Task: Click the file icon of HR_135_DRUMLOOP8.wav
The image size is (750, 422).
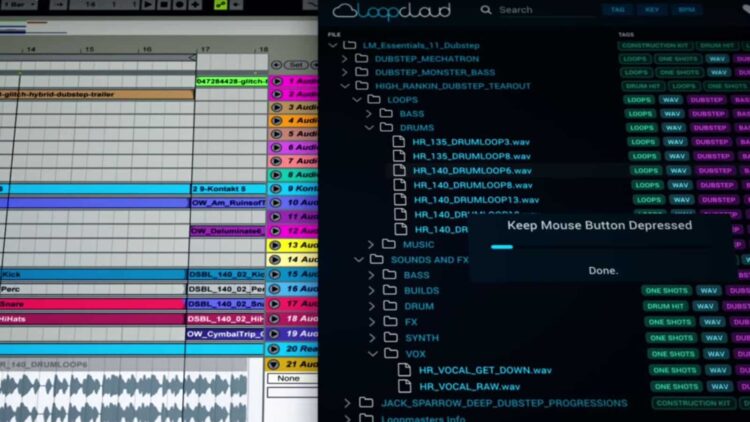Action: coord(399,156)
